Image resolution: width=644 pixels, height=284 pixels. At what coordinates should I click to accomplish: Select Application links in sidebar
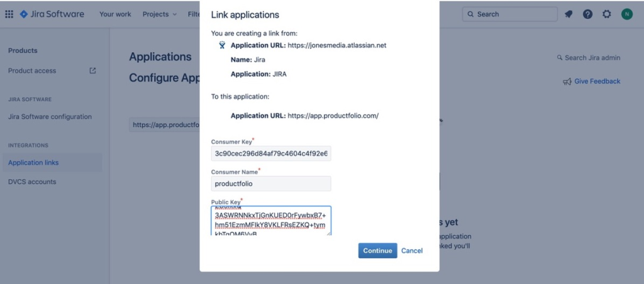click(52, 163)
